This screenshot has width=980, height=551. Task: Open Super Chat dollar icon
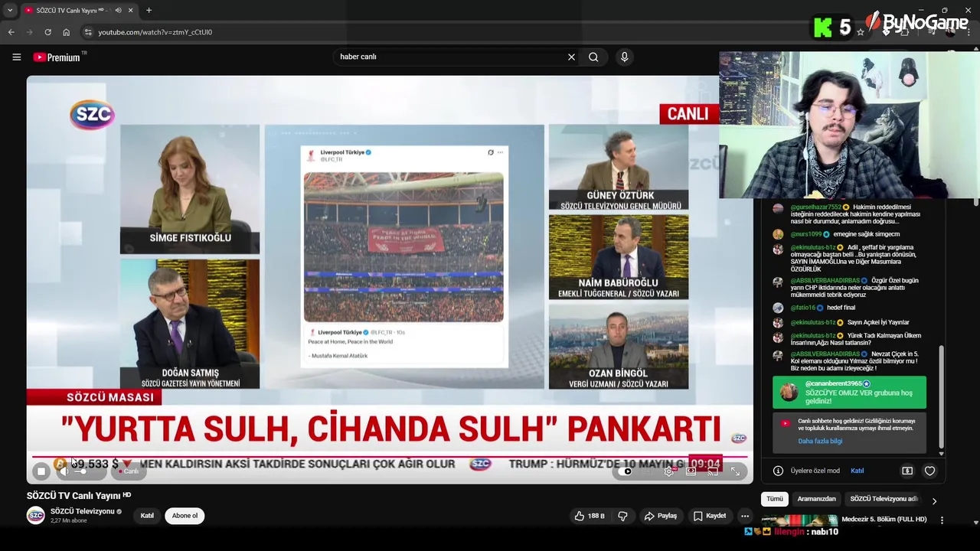907,471
